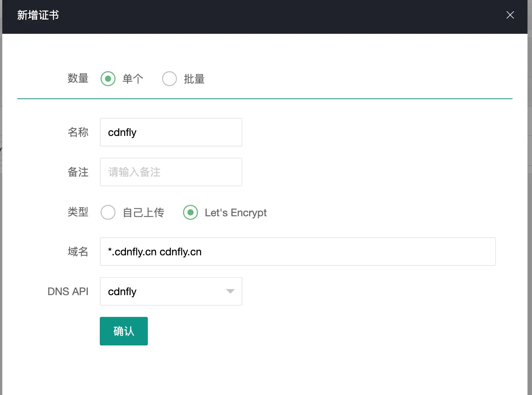Click the 新增证书 dialog title
Image resolution: width=532 pixels, height=395 pixels.
[38, 15]
